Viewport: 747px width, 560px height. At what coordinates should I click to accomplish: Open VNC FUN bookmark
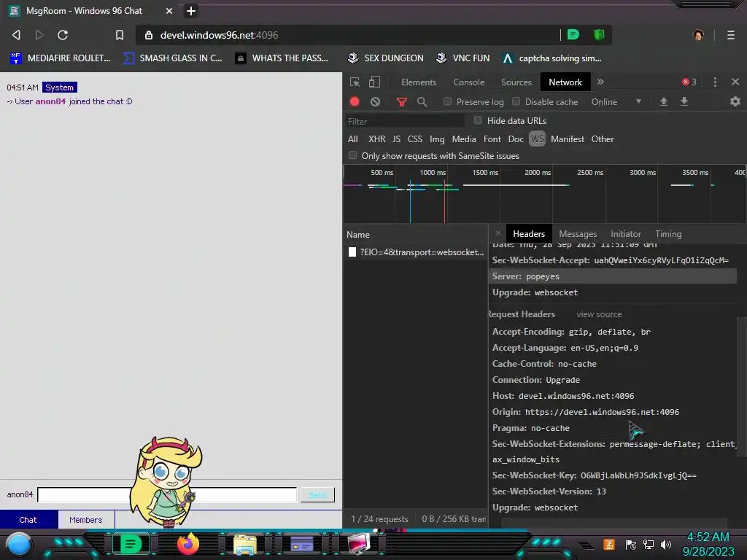(462, 58)
